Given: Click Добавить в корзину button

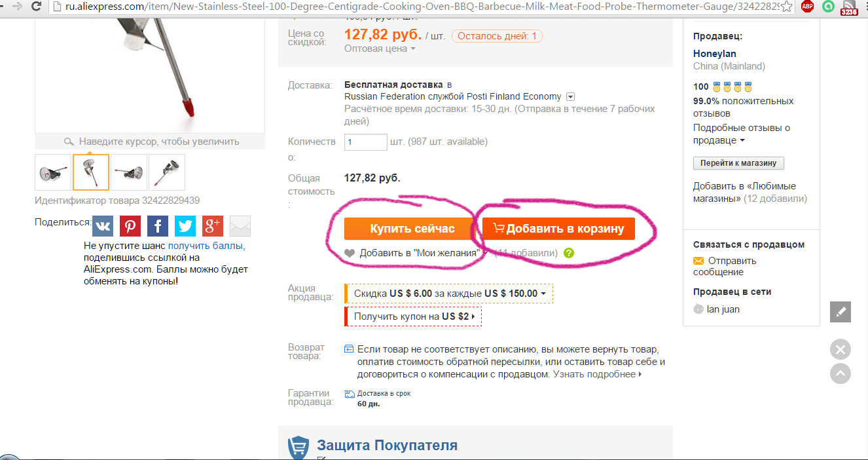Looking at the screenshot, I should click(558, 229).
